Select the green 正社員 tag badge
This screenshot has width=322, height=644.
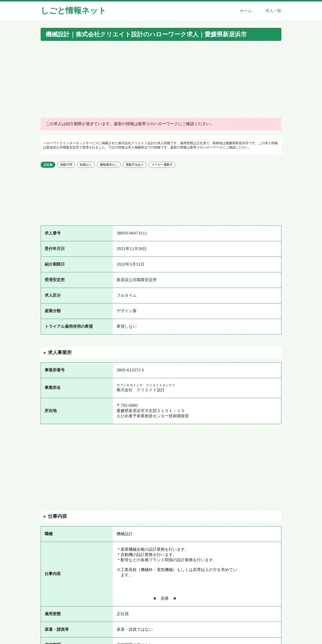(48, 165)
